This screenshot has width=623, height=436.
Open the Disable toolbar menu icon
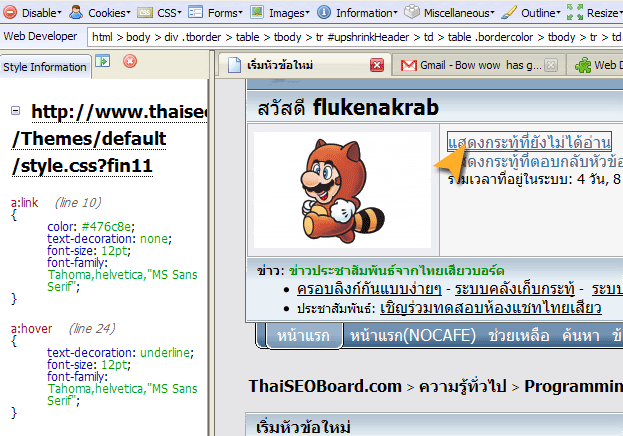click(x=10, y=12)
